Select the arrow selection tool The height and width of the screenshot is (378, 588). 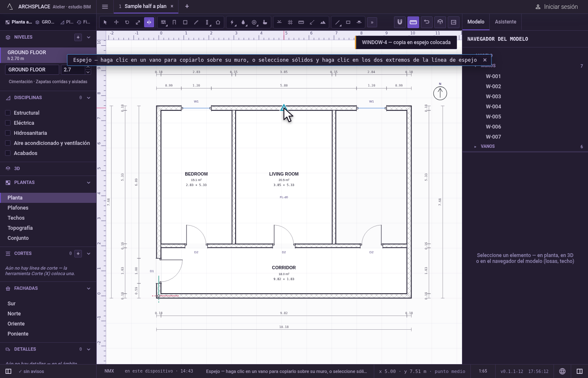[x=105, y=22]
